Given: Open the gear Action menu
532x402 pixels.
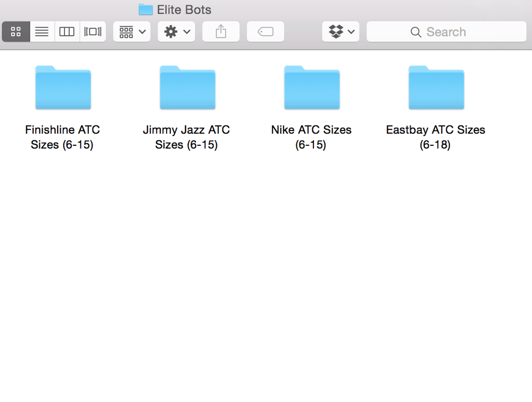Looking at the screenshot, I should [177, 31].
